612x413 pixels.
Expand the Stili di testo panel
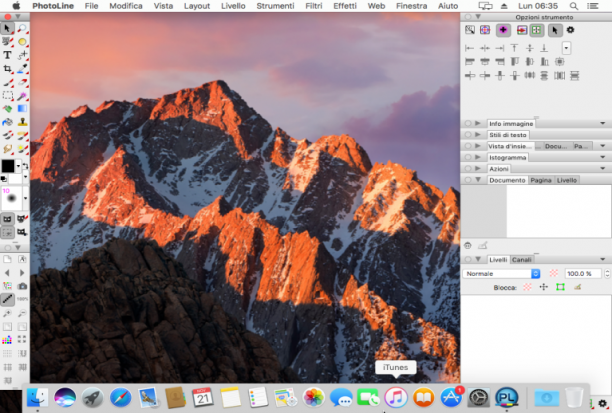point(478,135)
